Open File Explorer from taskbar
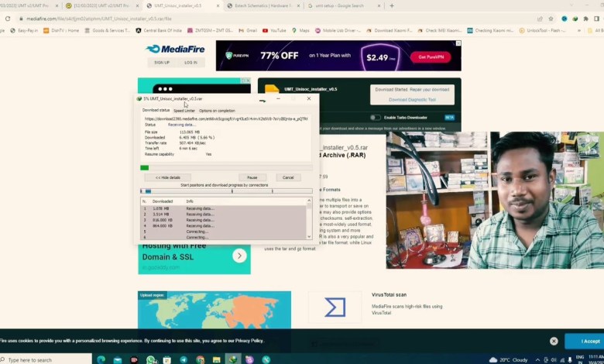Image resolution: width=604 pixels, height=364 pixels. pyautogui.click(x=217, y=359)
